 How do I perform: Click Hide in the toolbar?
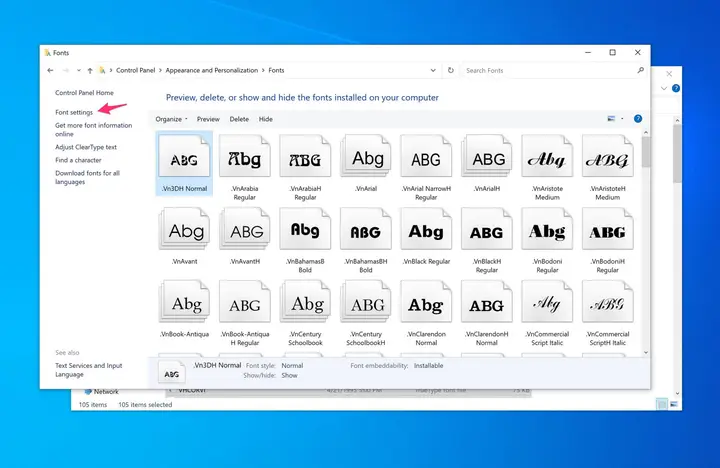[265, 119]
